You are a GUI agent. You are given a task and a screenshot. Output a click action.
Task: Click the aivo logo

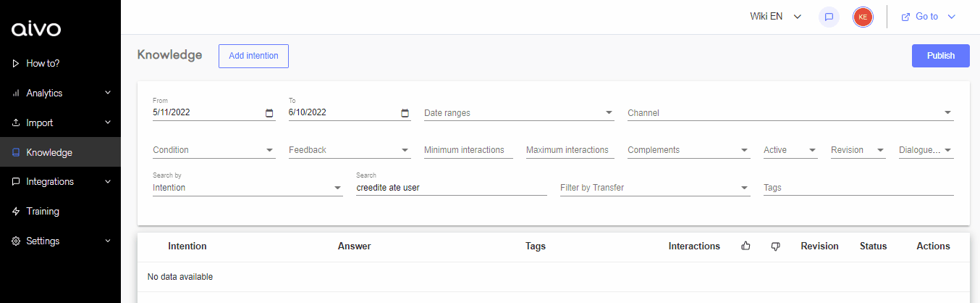36,29
